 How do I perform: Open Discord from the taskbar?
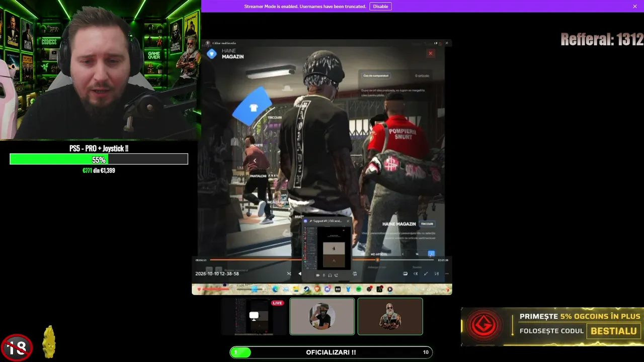328,289
